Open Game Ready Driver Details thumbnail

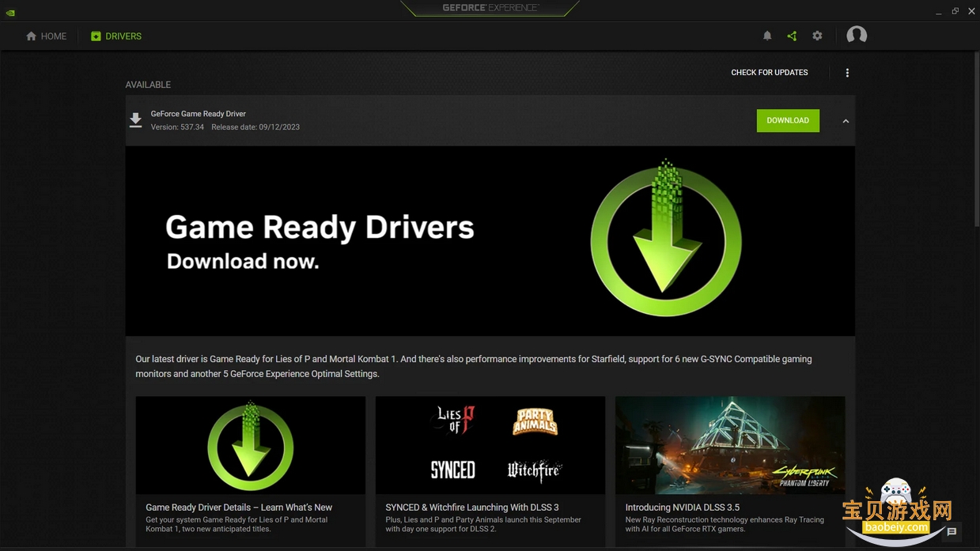(x=251, y=445)
